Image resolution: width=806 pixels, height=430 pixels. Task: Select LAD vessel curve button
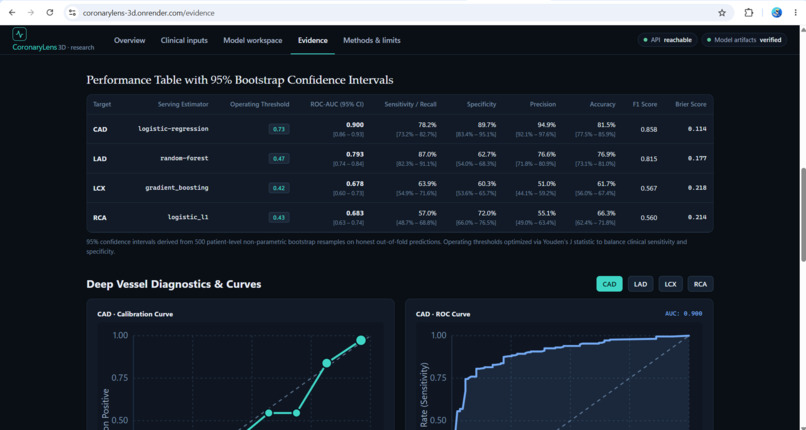pos(640,284)
